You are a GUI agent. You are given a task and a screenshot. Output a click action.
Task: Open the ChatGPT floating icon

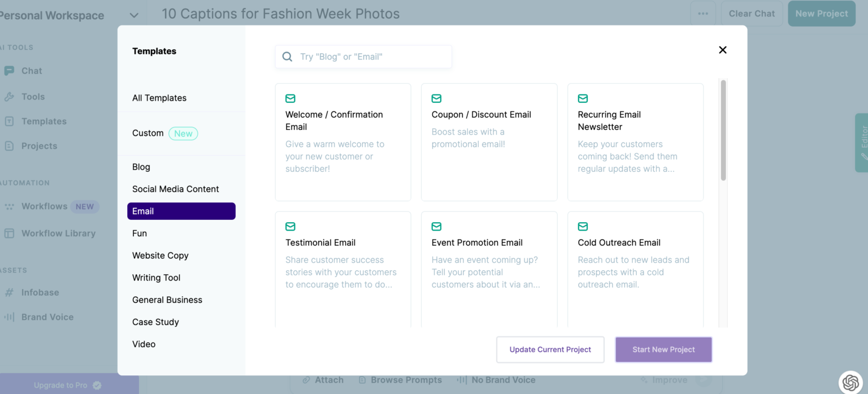(850, 383)
